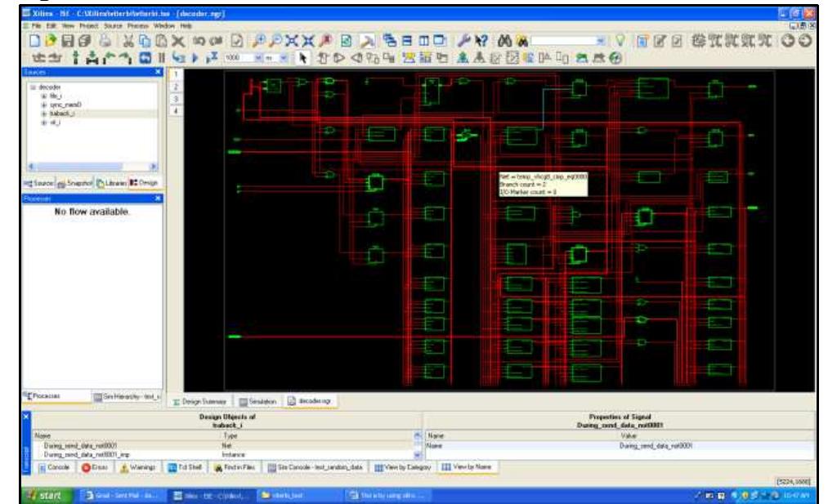Image resolution: width=828 pixels, height=504 pixels.
Task: Click the Windows Start button
Action: (46, 496)
